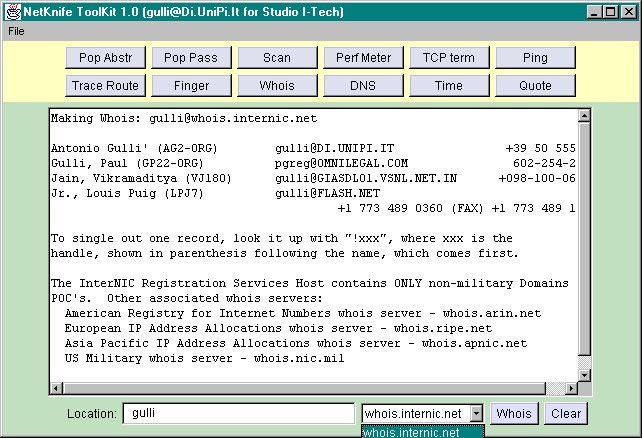Select the Ping tool

[535, 58]
